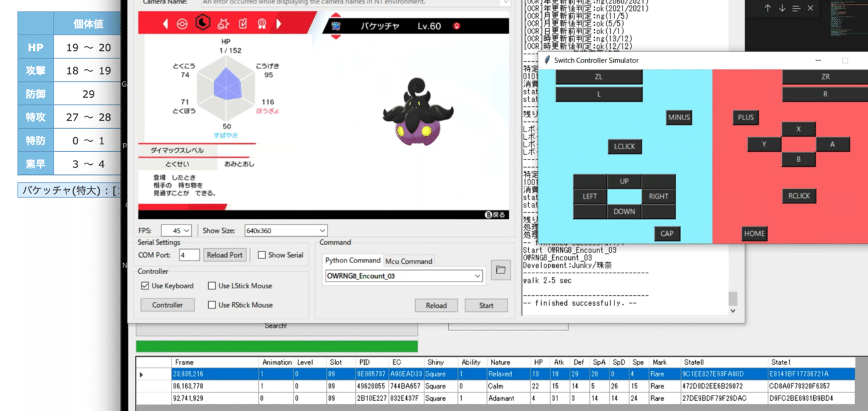The height and width of the screenshot is (411, 868).
Task: Open the Show Size dropdown 640x360
Action: point(285,231)
